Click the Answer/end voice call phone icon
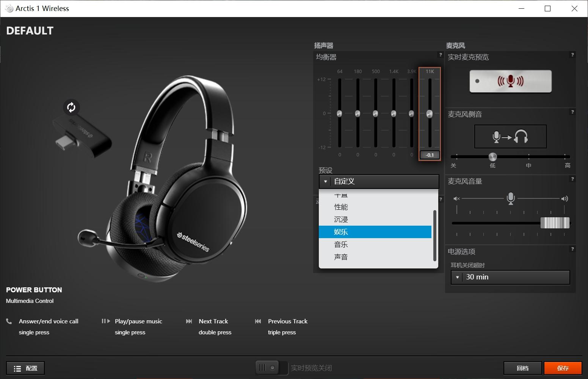 coord(9,321)
